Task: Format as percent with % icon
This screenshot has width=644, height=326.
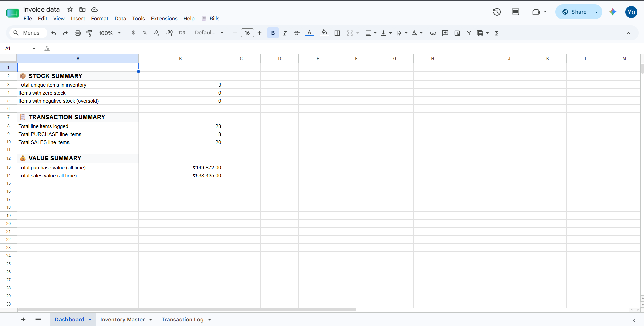Action: (x=145, y=33)
